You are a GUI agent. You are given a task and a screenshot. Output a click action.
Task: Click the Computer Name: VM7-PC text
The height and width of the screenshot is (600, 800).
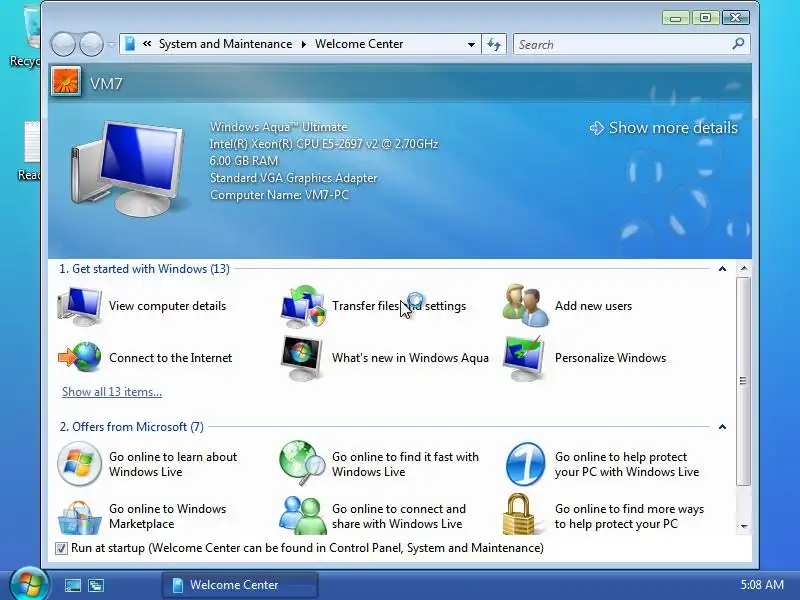pos(280,195)
